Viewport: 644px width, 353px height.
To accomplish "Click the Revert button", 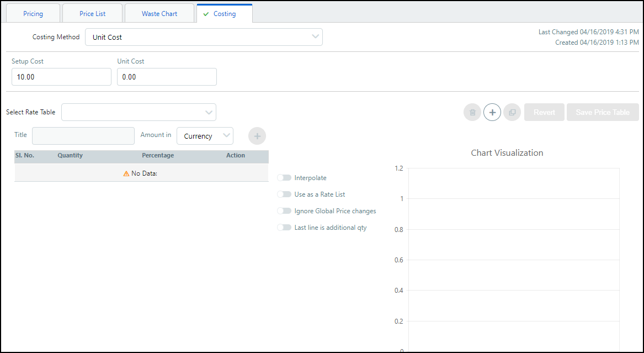I will [x=544, y=112].
